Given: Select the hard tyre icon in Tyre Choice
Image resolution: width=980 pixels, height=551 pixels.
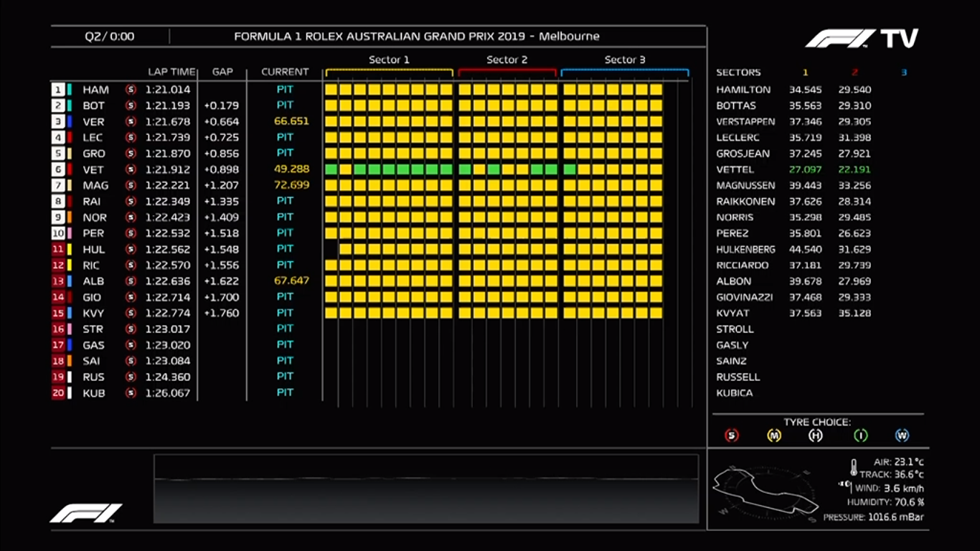Looking at the screenshot, I should point(816,435).
